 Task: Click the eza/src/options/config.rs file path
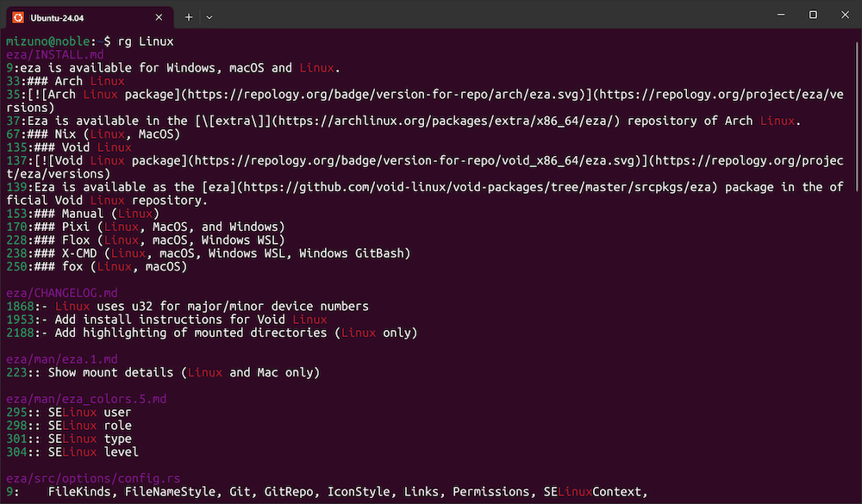pyautogui.click(x=93, y=478)
